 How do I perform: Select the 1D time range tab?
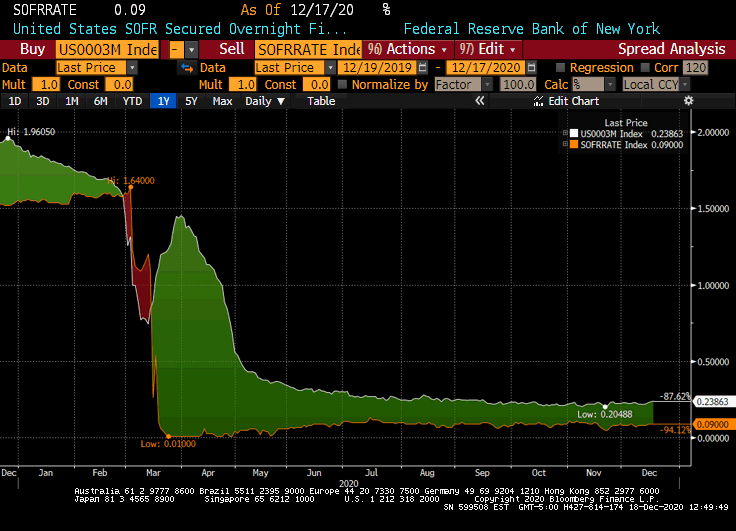point(15,101)
